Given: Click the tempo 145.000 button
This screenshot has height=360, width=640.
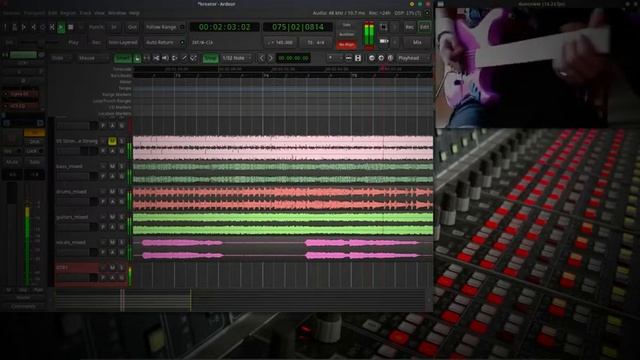Looking at the screenshot, I should [x=281, y=42].
